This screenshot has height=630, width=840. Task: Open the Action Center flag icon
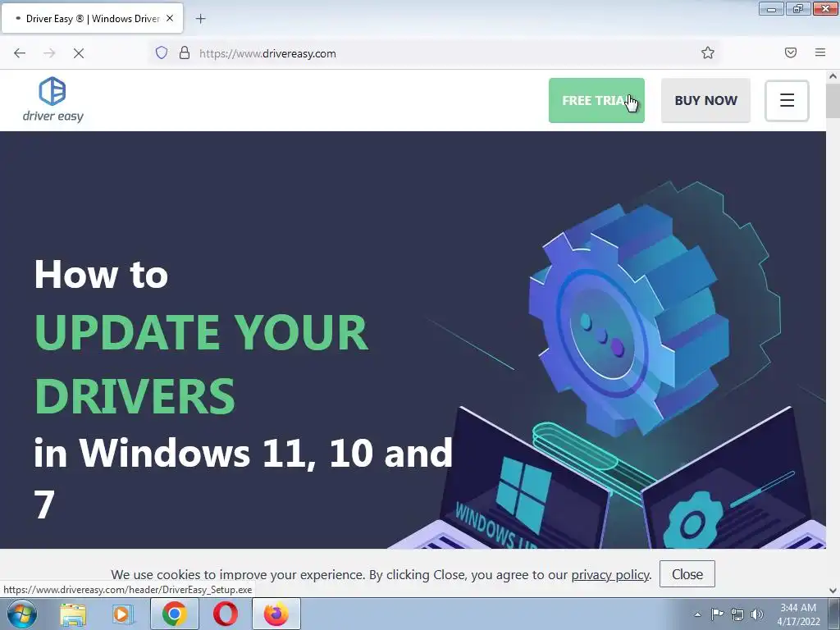click(x=717, y=614)
